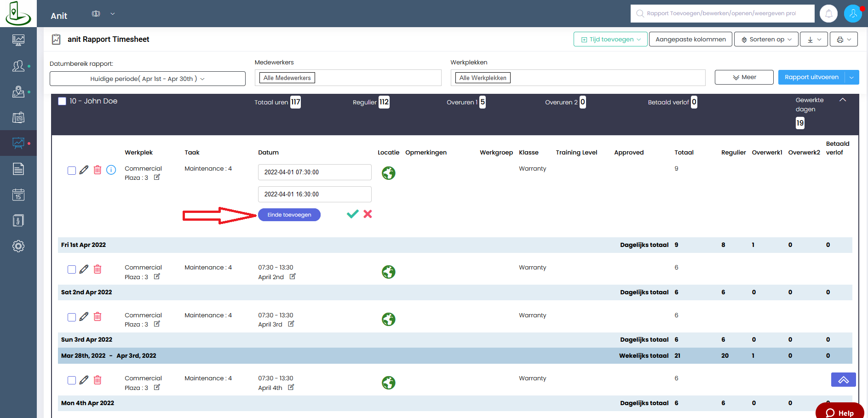Click the location globe for April 2nd entry
The width and height of the screenshot is (868, 418).
tap(389, 272)
